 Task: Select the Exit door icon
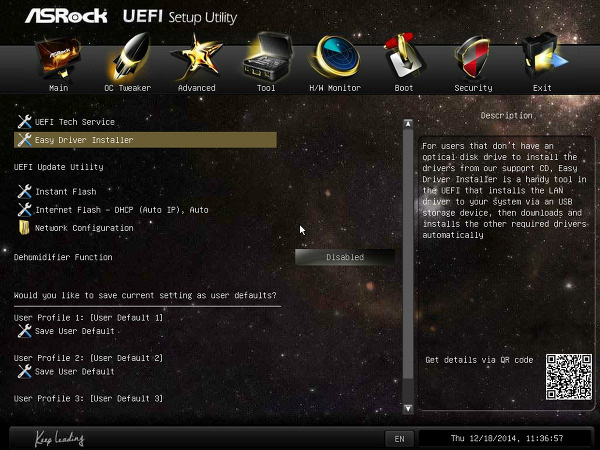click(543, 57)
